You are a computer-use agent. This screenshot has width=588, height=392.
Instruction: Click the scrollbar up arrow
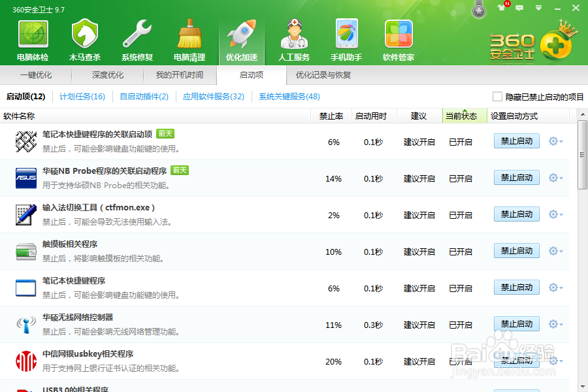pyautogui.click(x=582, y=114)
